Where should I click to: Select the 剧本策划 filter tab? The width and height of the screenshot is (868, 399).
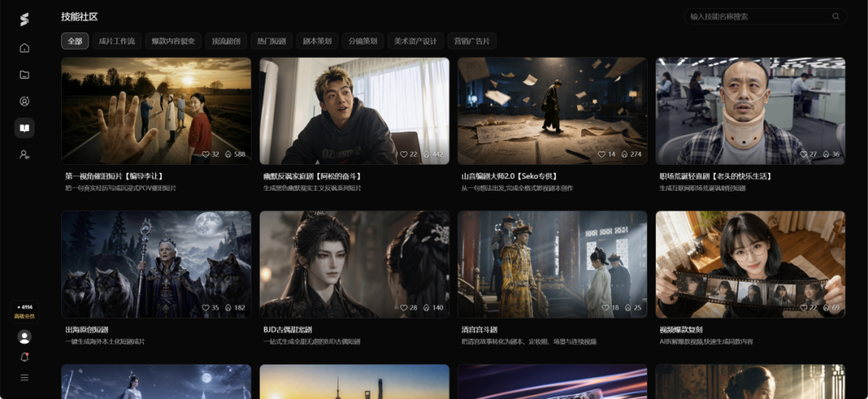pos(317,41)
